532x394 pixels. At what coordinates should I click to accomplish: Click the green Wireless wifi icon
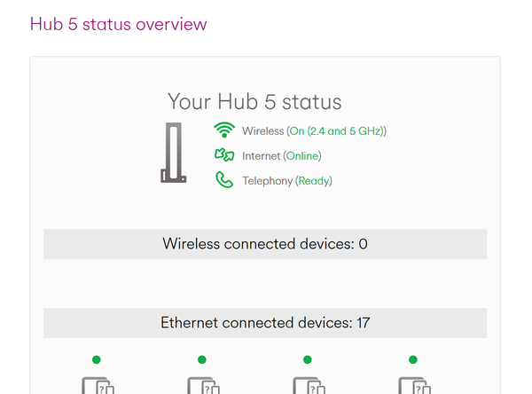pyautogui.click(x=223, y=130)
